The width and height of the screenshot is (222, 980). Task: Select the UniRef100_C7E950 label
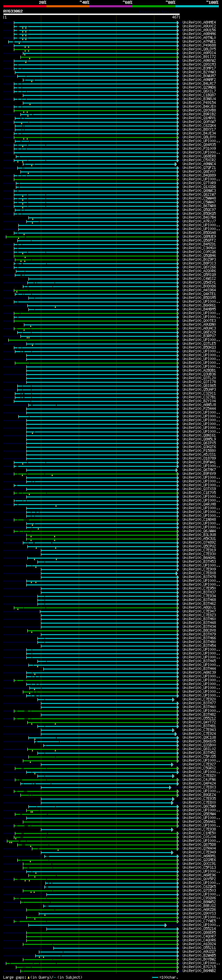[x=199, y=589]
